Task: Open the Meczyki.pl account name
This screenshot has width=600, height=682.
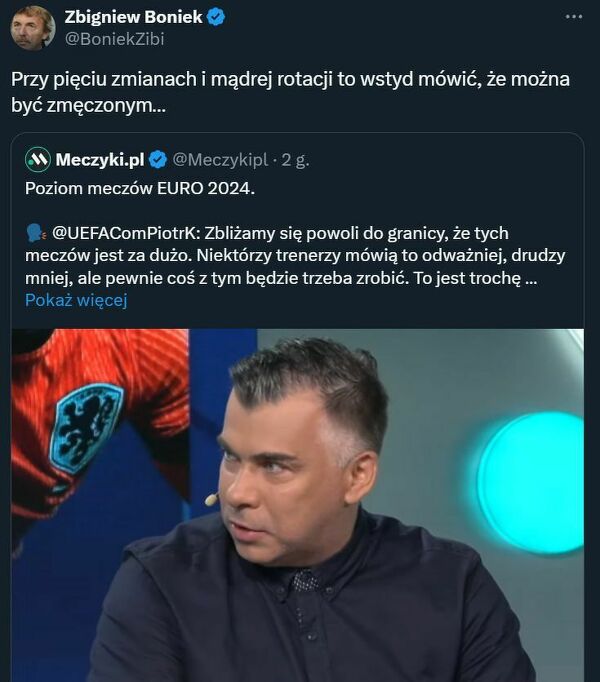Action: 100,160
